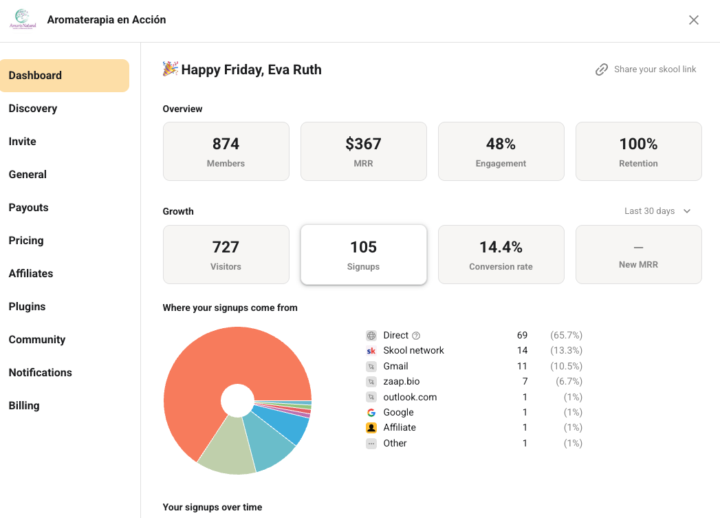
Task: Close the settings dialog with X
Action: point(693,20)
